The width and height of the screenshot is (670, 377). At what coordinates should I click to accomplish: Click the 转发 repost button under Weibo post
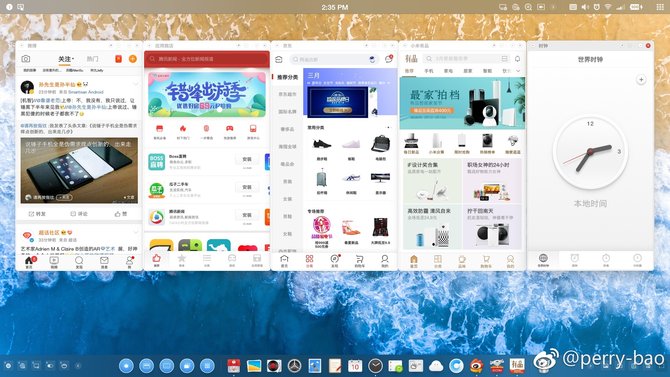(37, 213)
